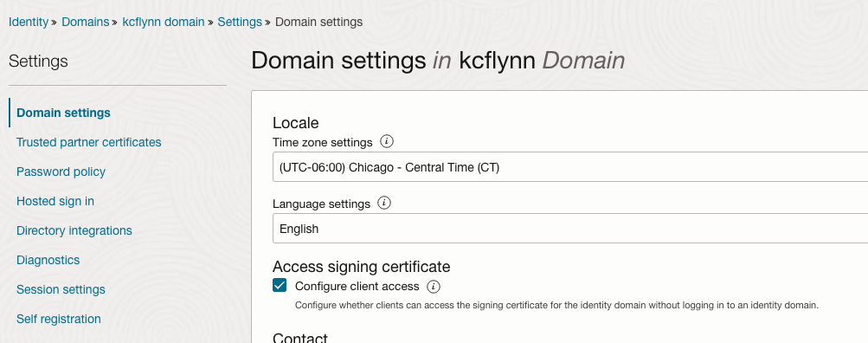The image size is (868, 343).
Task: Open Session settings page
Action: 61,289
